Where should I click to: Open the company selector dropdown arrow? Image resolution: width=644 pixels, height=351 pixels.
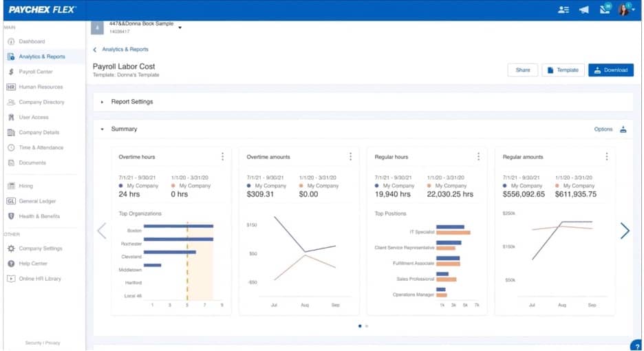180,28
